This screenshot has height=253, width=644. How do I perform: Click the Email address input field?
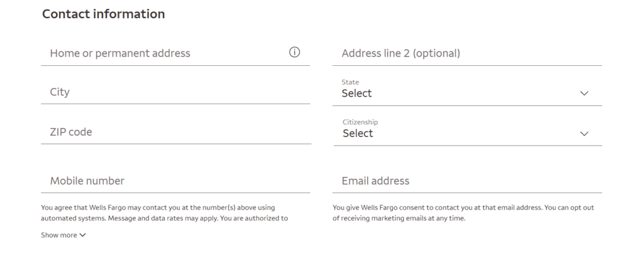click(467, 181)
